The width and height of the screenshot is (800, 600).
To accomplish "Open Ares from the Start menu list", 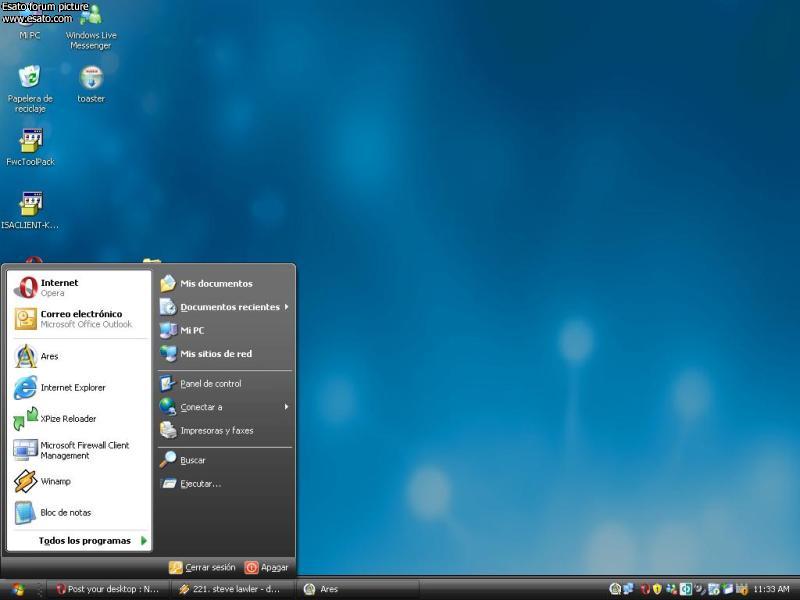I will 79,356.
